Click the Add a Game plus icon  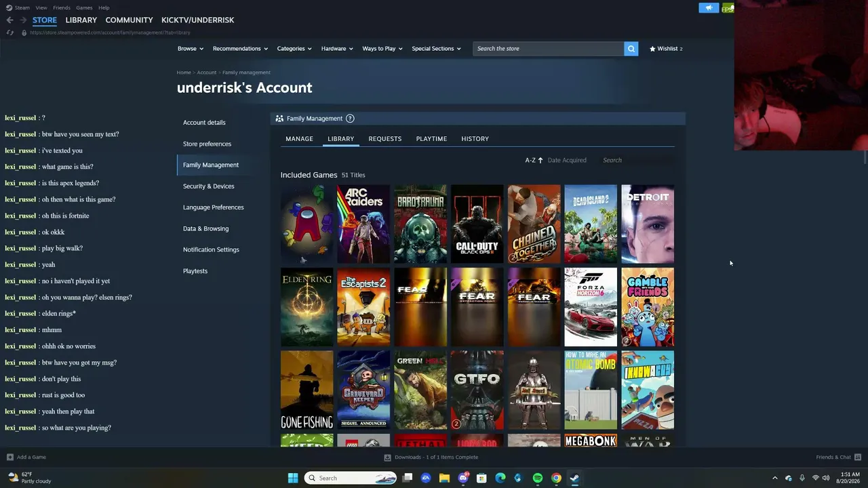pos(9,457)
